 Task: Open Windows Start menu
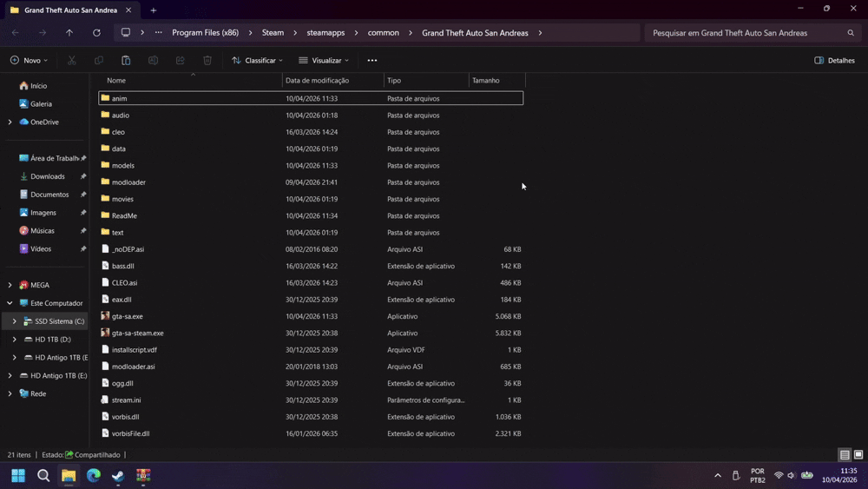click(18, 475)
